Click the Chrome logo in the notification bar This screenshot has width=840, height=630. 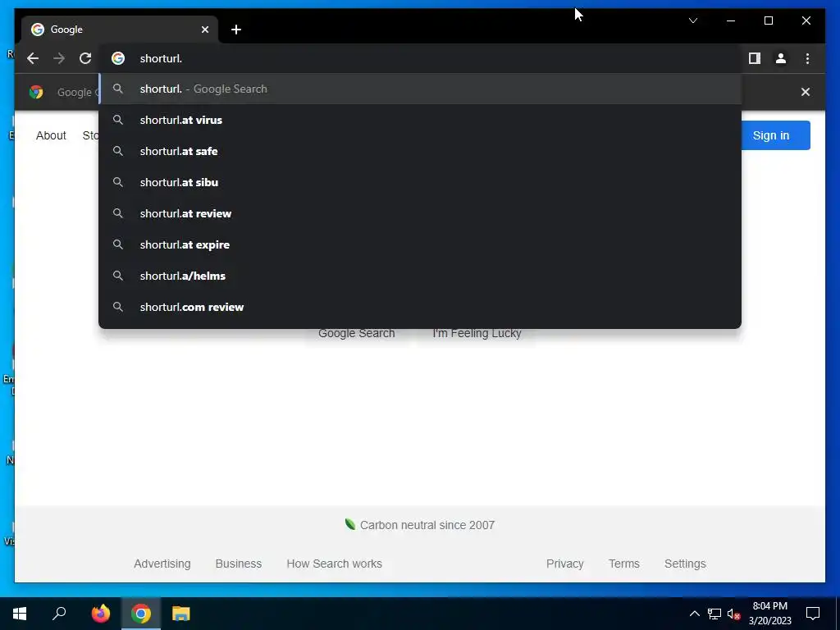click(36, 92)
